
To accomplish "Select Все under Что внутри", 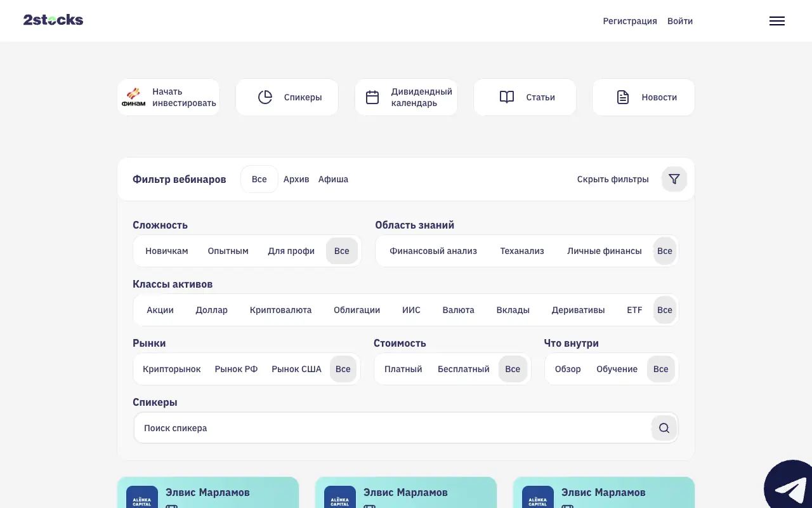I will point(661,369).
